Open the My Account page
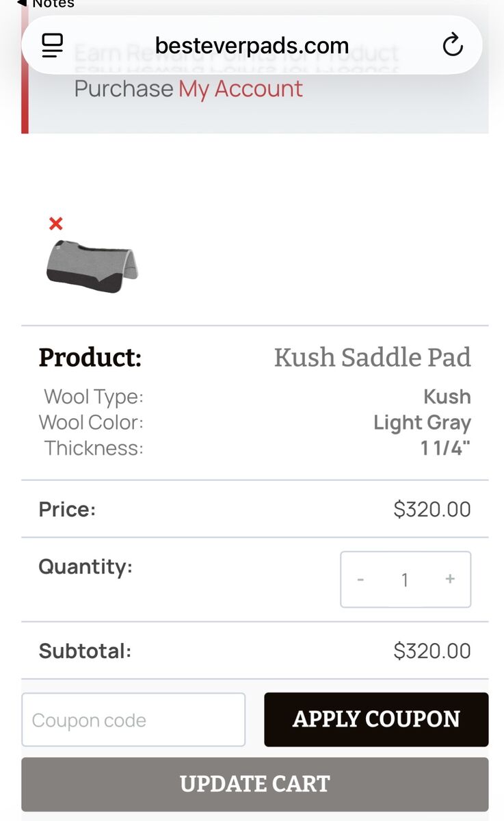The width and height of the screenshot is (504, 821). 240,89
